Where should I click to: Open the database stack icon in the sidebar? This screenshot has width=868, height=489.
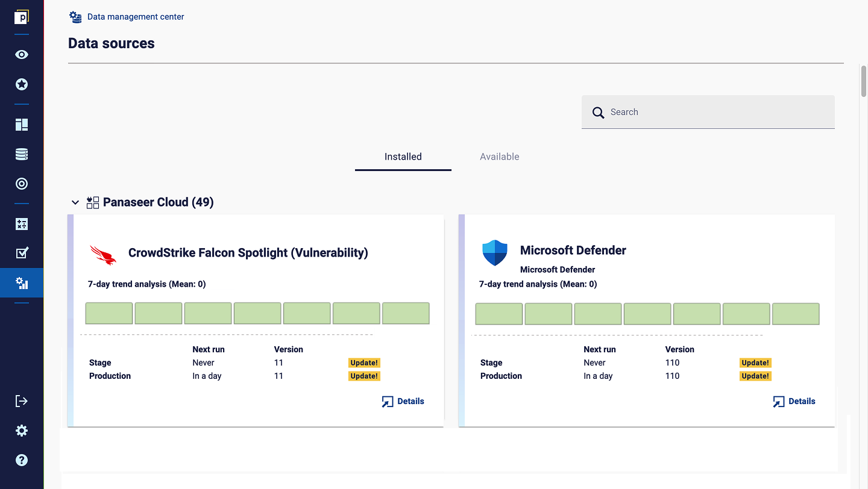[x=22, y=154]
